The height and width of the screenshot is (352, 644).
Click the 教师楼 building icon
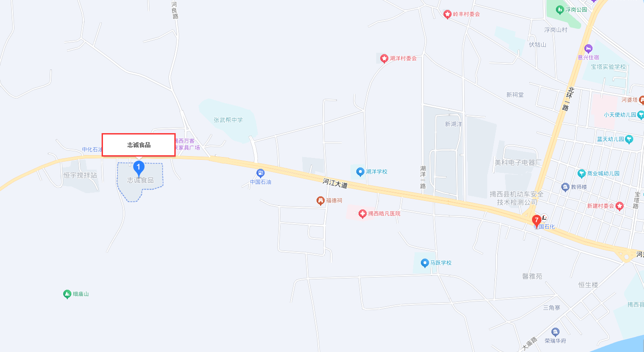click(565, 187)
